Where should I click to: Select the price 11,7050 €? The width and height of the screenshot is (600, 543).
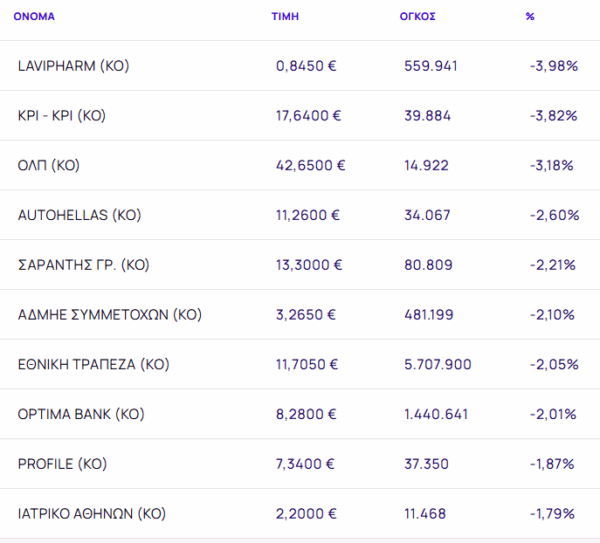(307, 364)
